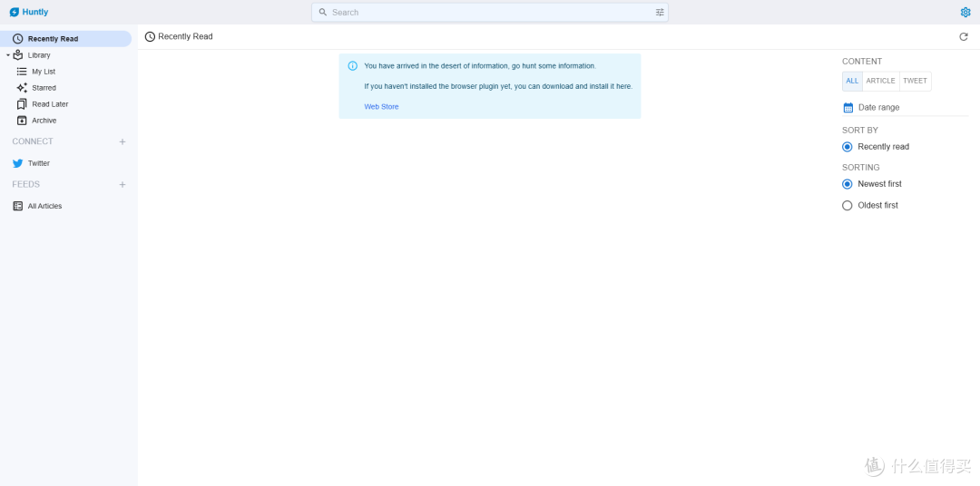Open Read Later list

pos(50,104)
